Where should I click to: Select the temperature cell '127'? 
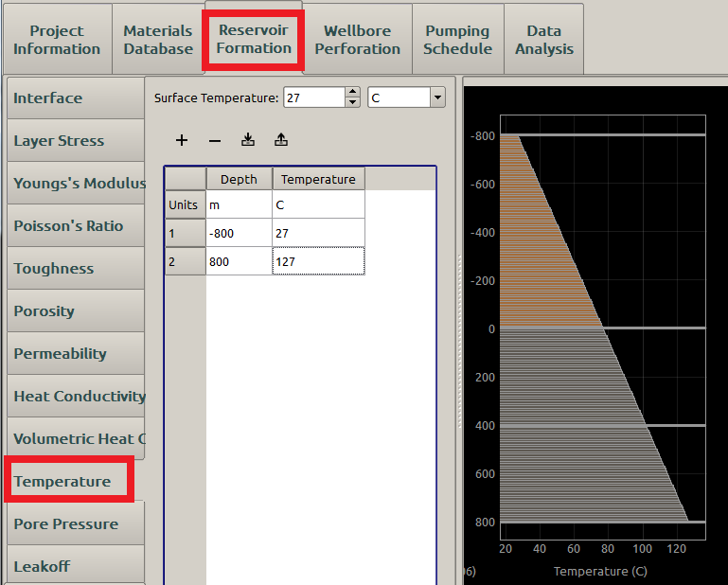[x=318, y=261]
